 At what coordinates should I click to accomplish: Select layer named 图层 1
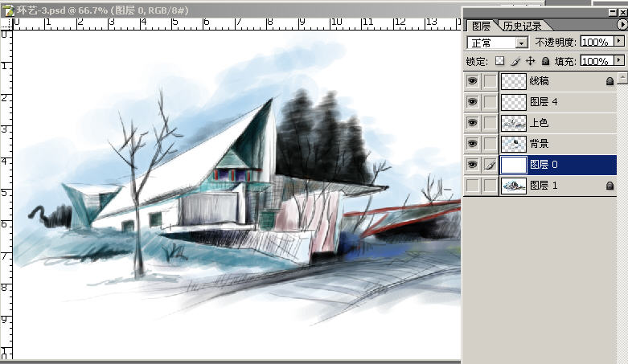[544, 186]
